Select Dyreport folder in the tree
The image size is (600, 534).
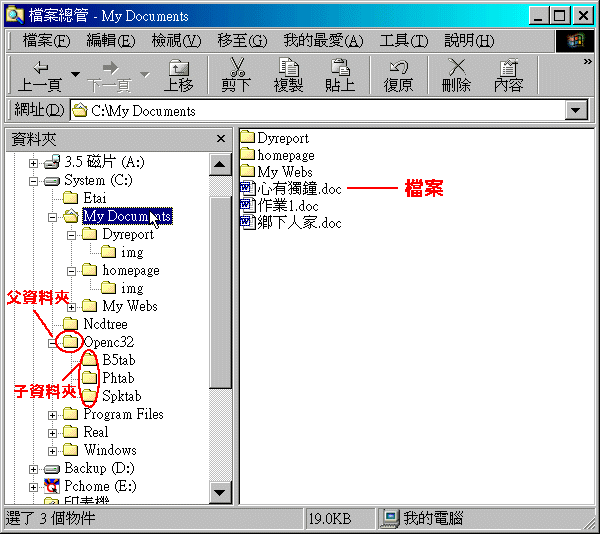[x=118, y=234]
